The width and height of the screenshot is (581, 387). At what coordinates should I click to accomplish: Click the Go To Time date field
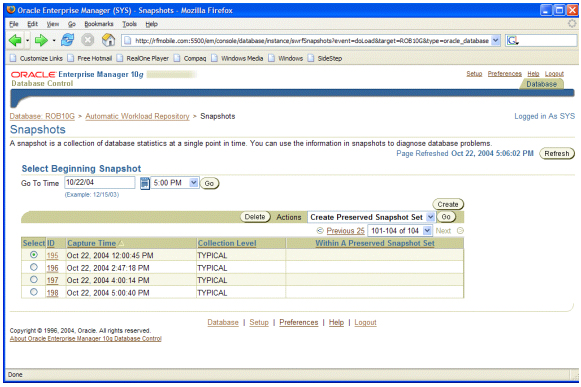tap(100, 182)
